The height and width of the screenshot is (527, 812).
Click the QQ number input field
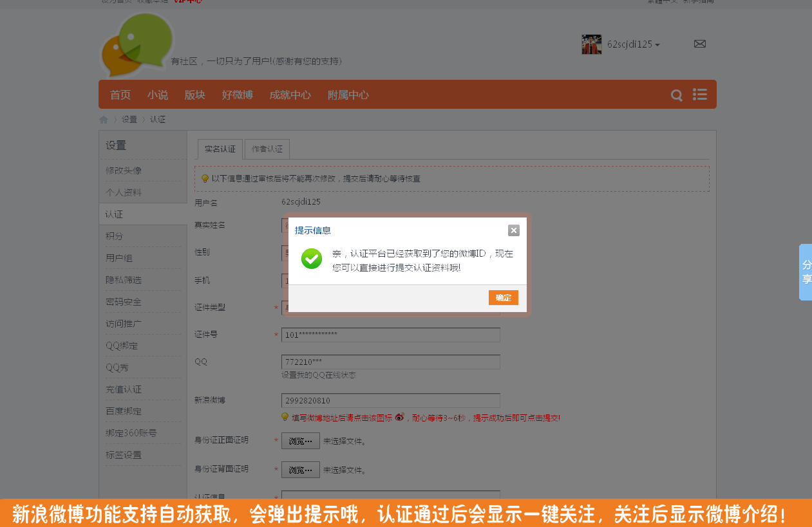click(391, 362)
